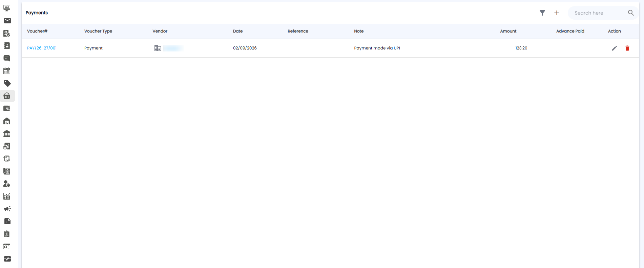The image size is (644, 268).
Task: Open the chat message bubble sidebar icon
Action: coord(7,58)
